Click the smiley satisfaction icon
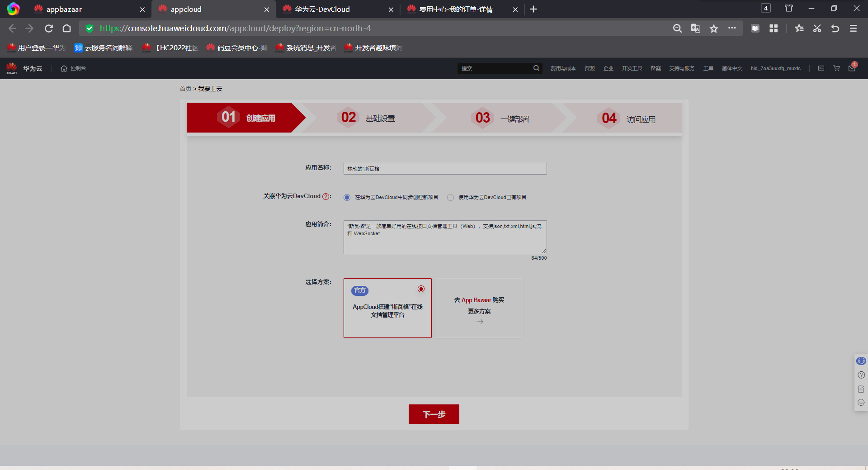Image resolution: width=868 pixels, height=470 pixels. pyautogui.click(x=861, y=403)
